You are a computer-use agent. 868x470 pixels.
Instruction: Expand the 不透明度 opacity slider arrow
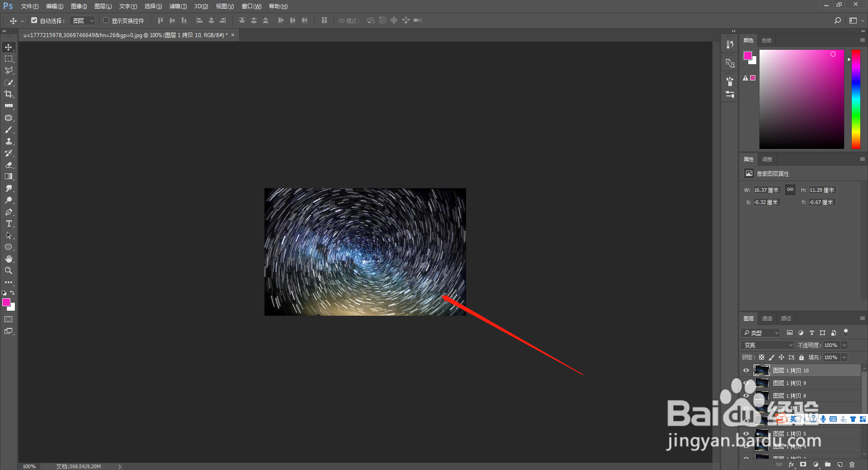click(844, 345)
